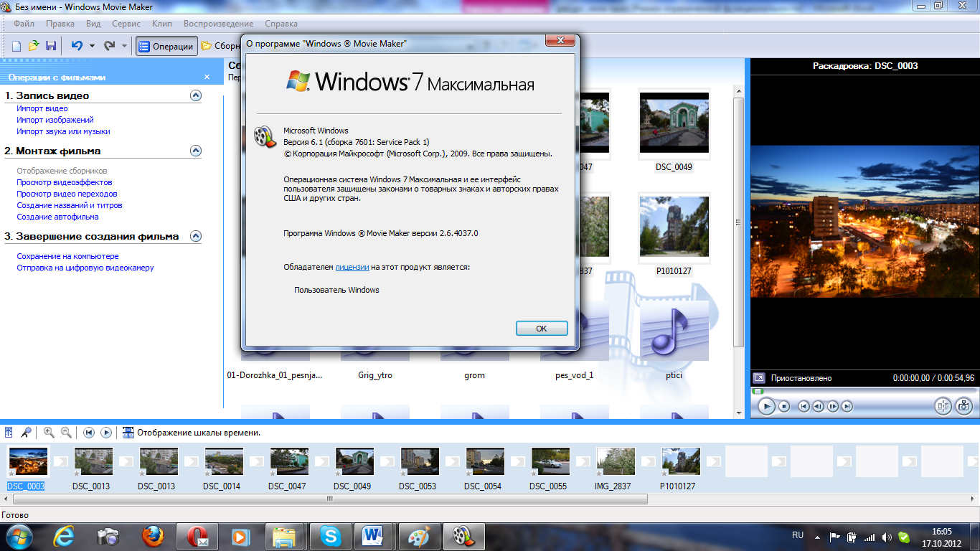Open Narrate timeline microphone icon
The height and width of the screenshot is (551, 980).
coord(26,433)
